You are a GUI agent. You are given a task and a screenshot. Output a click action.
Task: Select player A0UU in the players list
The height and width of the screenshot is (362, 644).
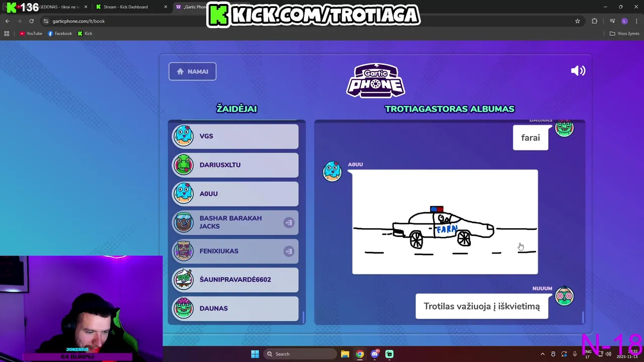[235, 194]
